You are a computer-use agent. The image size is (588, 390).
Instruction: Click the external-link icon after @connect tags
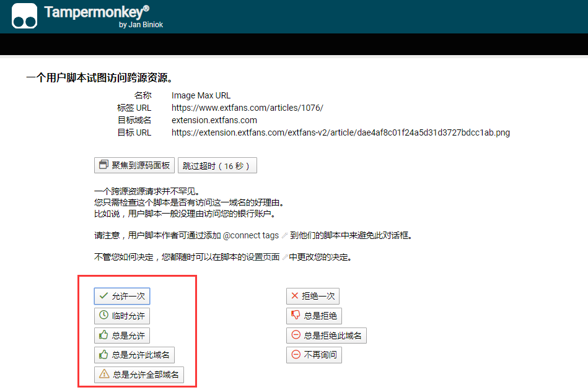284,236
